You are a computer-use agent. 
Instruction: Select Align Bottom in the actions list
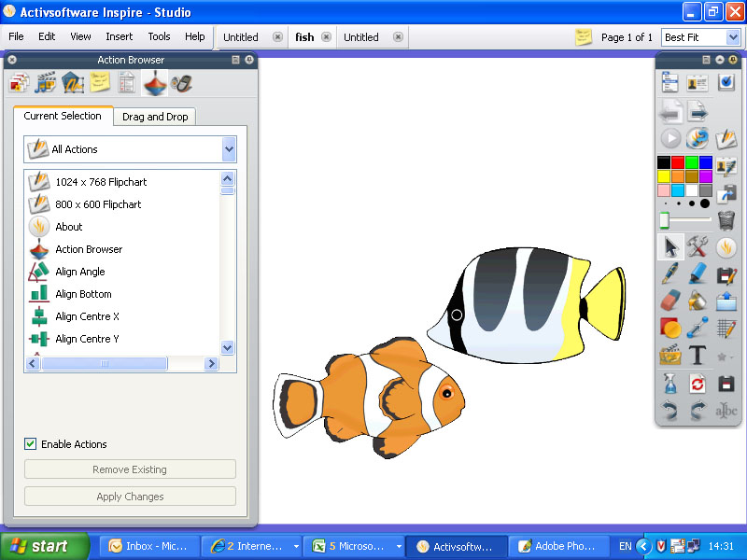coord(83,294)
